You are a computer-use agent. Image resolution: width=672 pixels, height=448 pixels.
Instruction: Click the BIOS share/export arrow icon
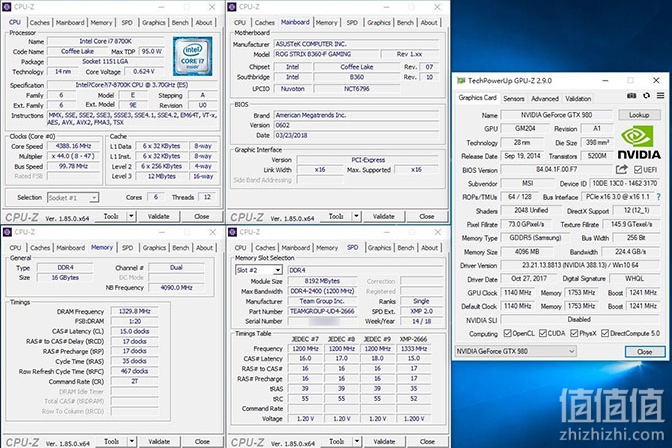point(621,169)
